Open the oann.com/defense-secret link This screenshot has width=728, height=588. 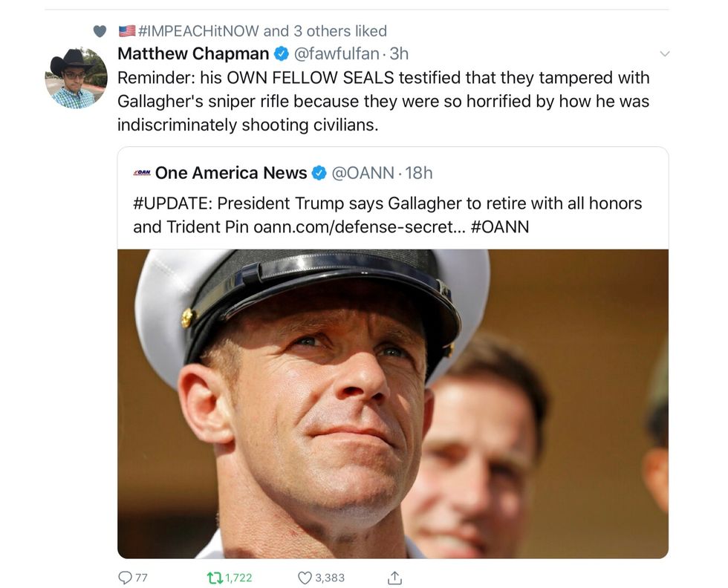click(353, 227)
